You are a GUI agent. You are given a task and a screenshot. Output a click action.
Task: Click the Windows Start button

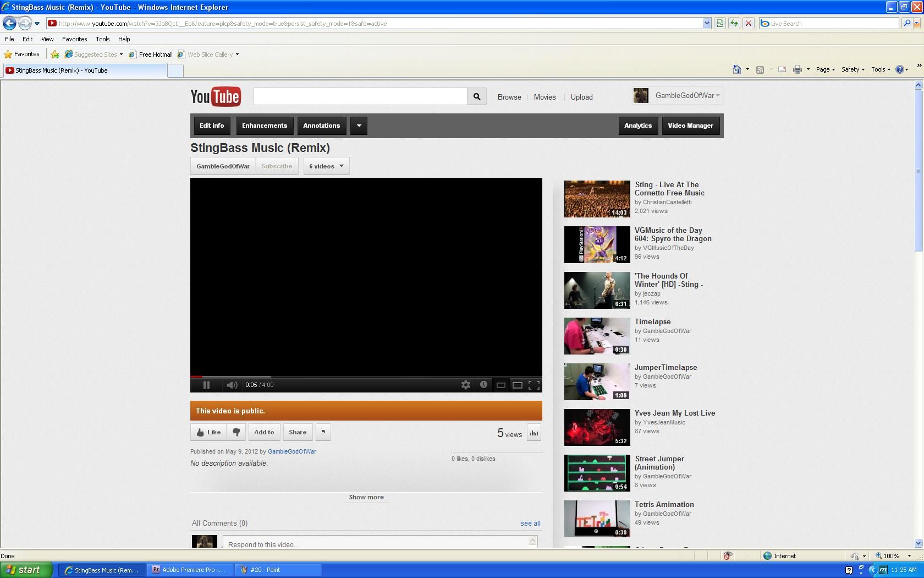pos(26,570)
